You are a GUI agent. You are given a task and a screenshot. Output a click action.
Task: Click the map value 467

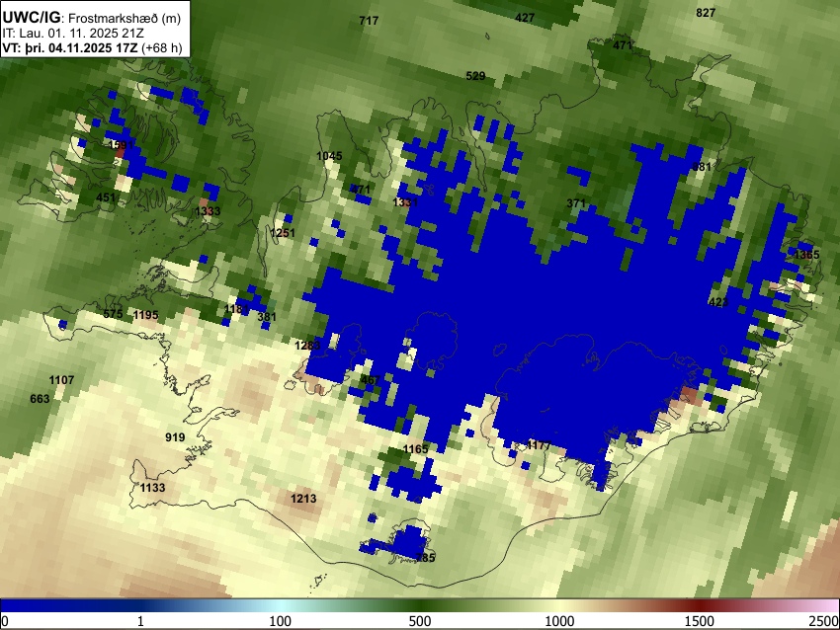[371, 380]
